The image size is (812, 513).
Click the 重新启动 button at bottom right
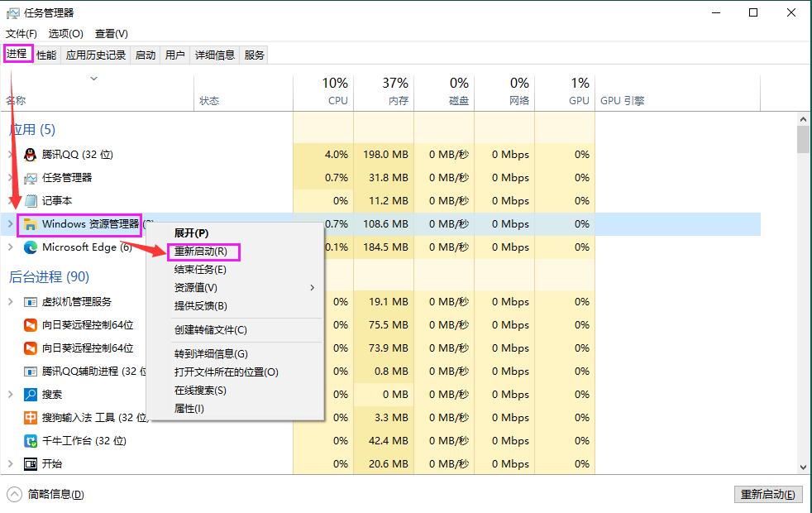pos(768,494)
